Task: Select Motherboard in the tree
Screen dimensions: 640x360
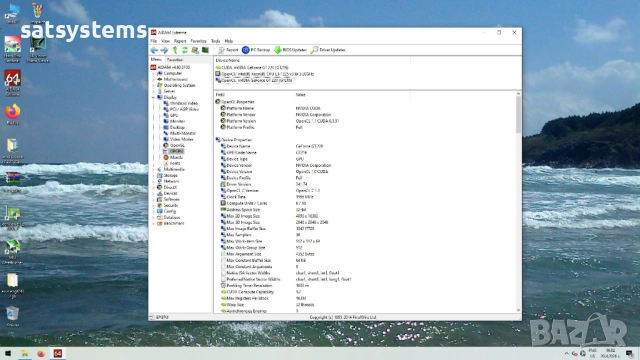Action: [x=172, y=79]
